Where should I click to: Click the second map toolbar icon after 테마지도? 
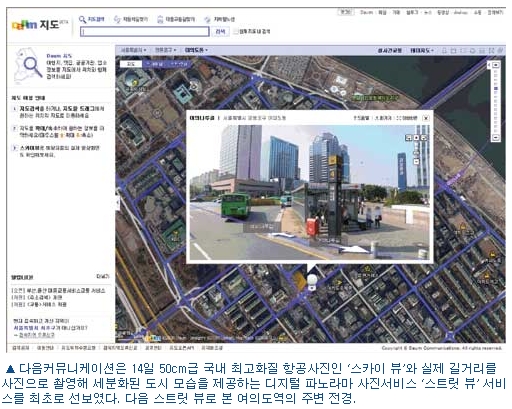(454, 51)
